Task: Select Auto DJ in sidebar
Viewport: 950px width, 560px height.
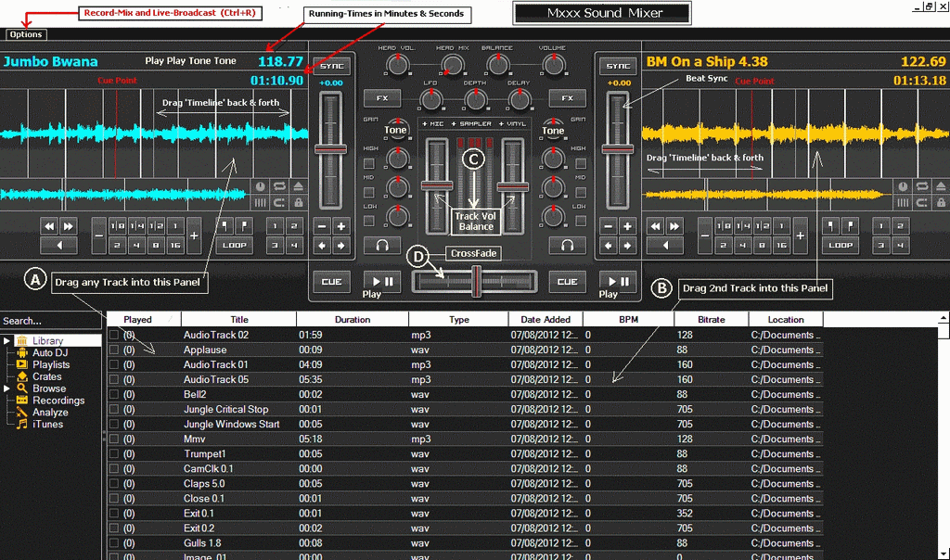Action: 50,353
